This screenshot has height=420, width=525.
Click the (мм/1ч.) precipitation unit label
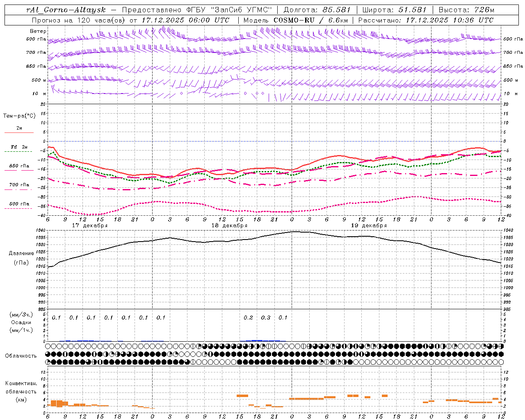tap(21, 330)
